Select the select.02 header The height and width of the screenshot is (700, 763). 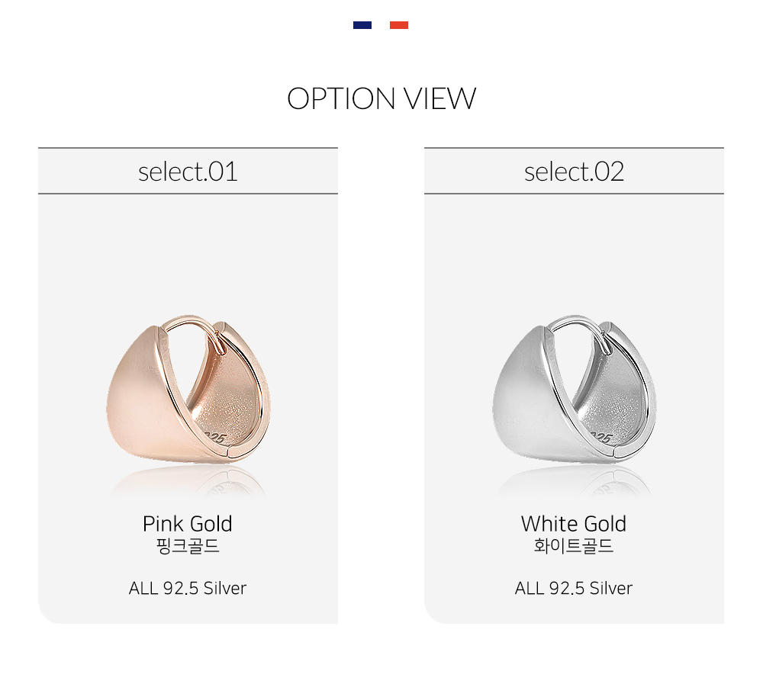[x=574, y=172]
